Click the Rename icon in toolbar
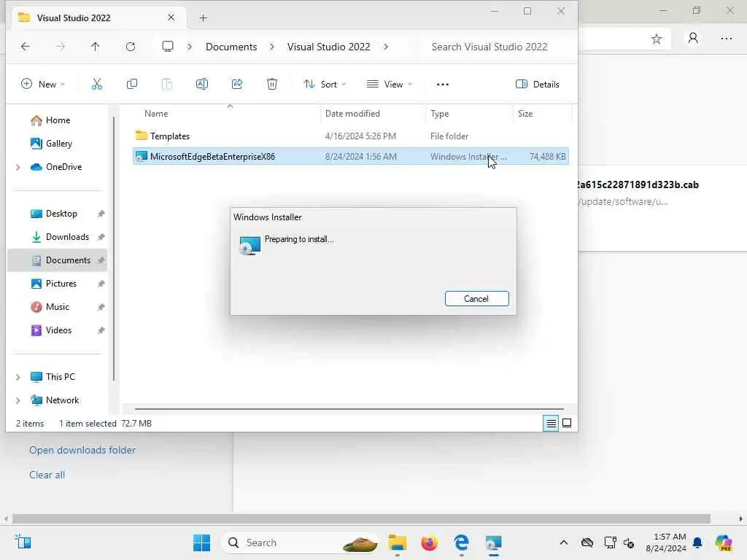Image resolution: width=747 pixels, height=560 pixels. point(202,85)
